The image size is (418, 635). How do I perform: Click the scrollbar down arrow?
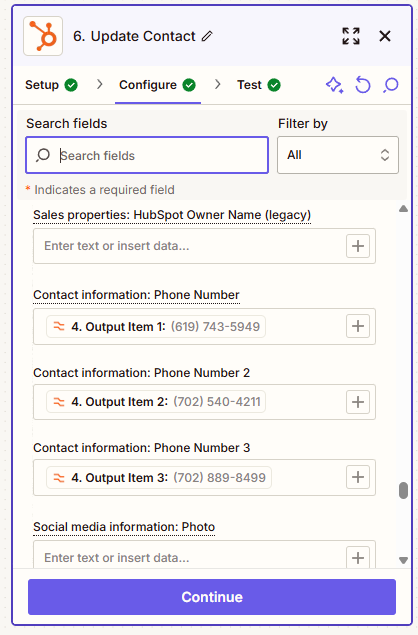(x=403, y=560)
